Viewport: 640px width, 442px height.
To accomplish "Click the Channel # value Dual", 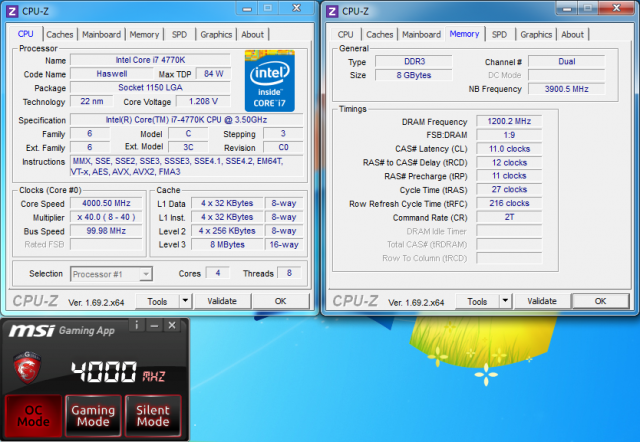I will [567, 62].
